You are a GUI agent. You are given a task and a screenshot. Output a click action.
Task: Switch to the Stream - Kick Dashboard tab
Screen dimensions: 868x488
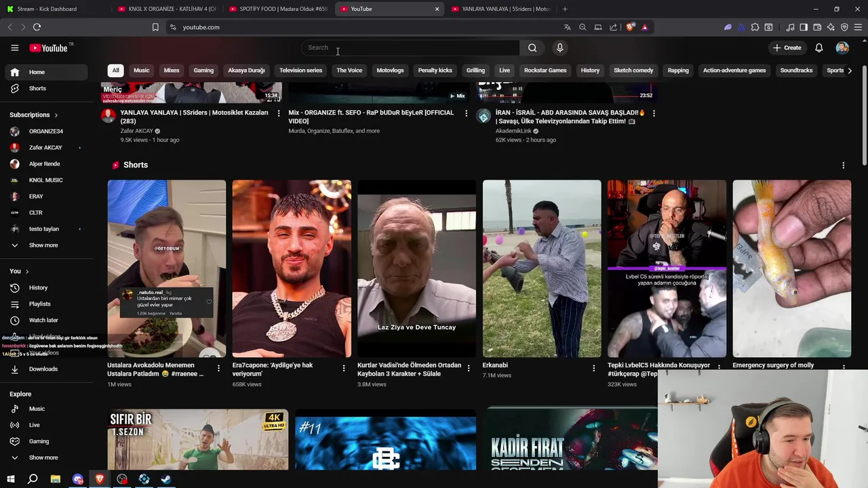click(53, 9)
